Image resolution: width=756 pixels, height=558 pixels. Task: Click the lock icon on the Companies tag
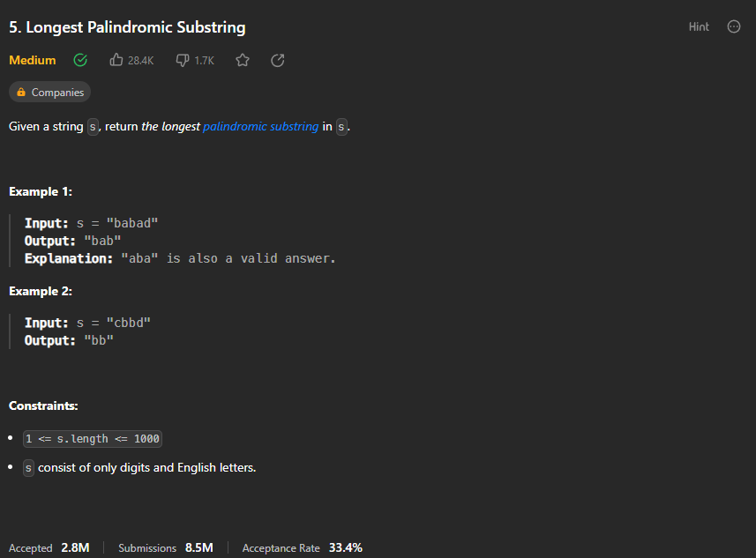(x=21, y=92)
